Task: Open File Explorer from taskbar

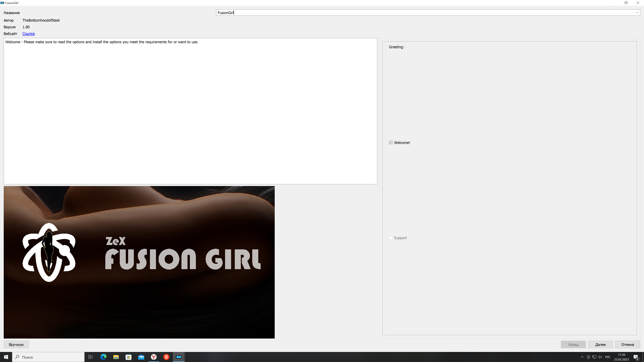Action: click(x=116, y=357)
